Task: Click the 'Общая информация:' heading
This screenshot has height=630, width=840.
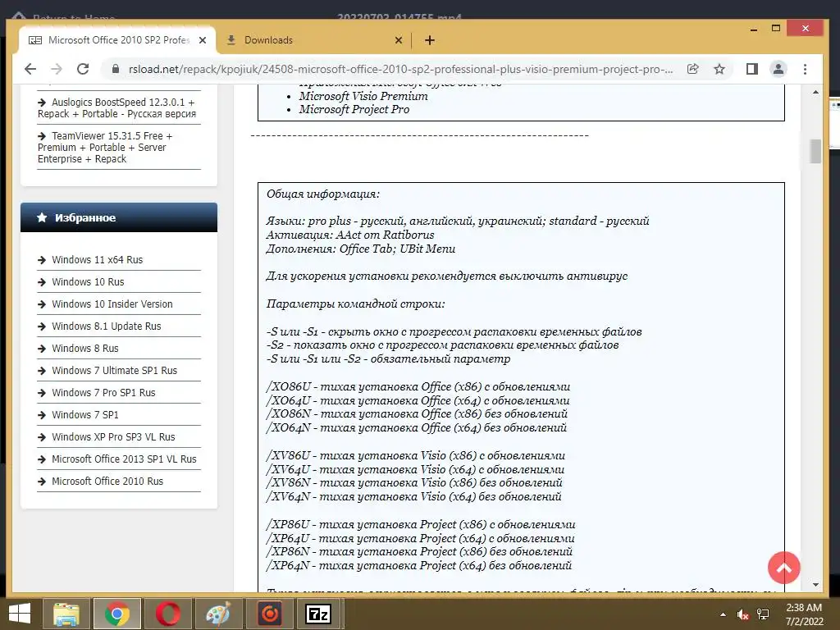Action: tap(323, 194)
